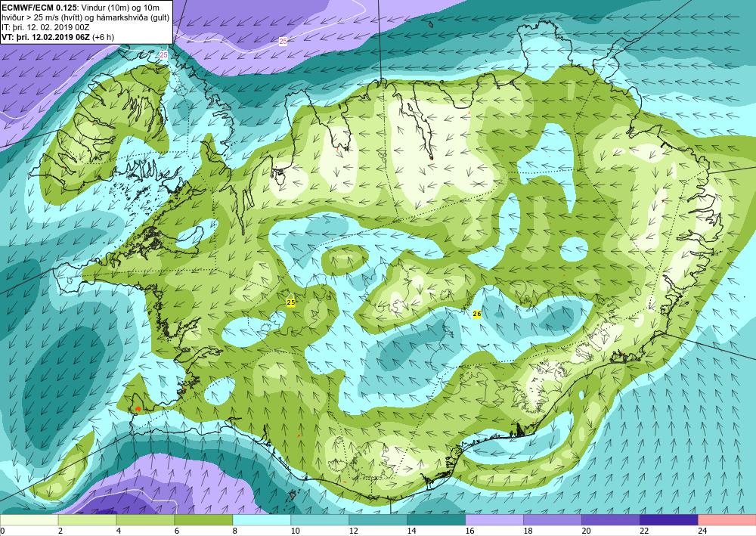Screen dimensions: 756x536
Task: Click the purple 18–20 m/s legend swatch
Action: point(553,520)
